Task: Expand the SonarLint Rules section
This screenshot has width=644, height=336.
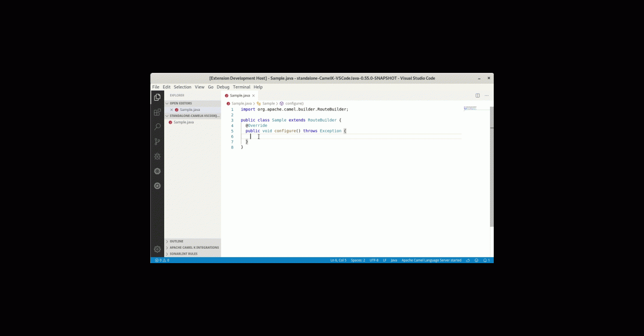Action: point(184,254)
